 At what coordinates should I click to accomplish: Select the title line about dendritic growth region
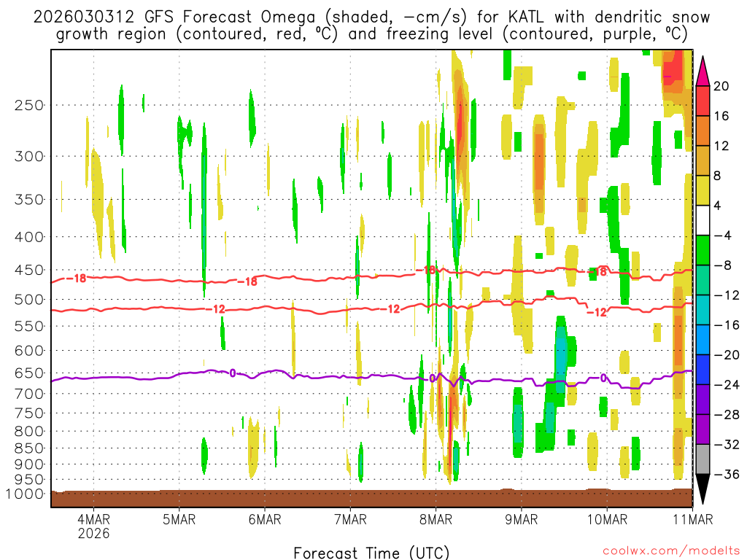click(x=371, y=34)
